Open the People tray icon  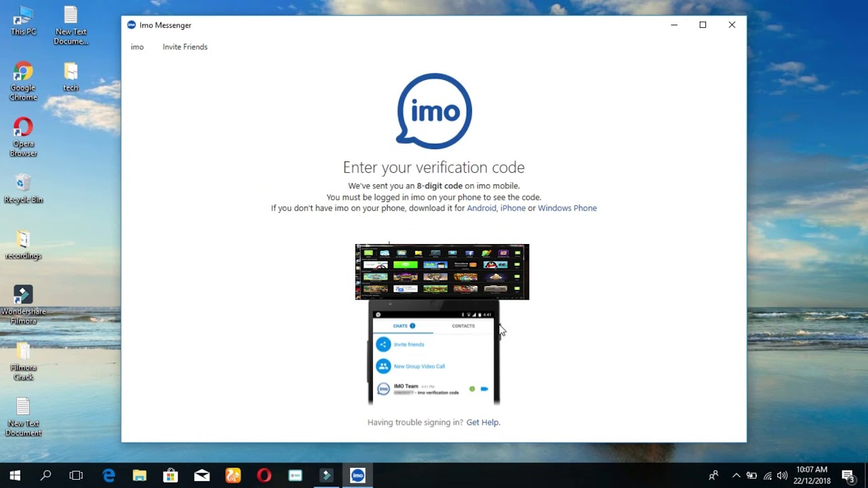713,475
